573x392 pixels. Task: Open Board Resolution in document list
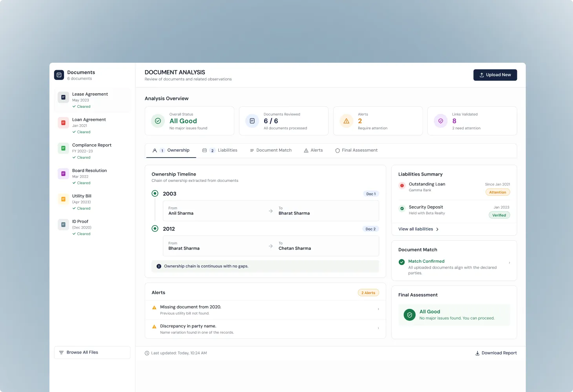[92, 177]
